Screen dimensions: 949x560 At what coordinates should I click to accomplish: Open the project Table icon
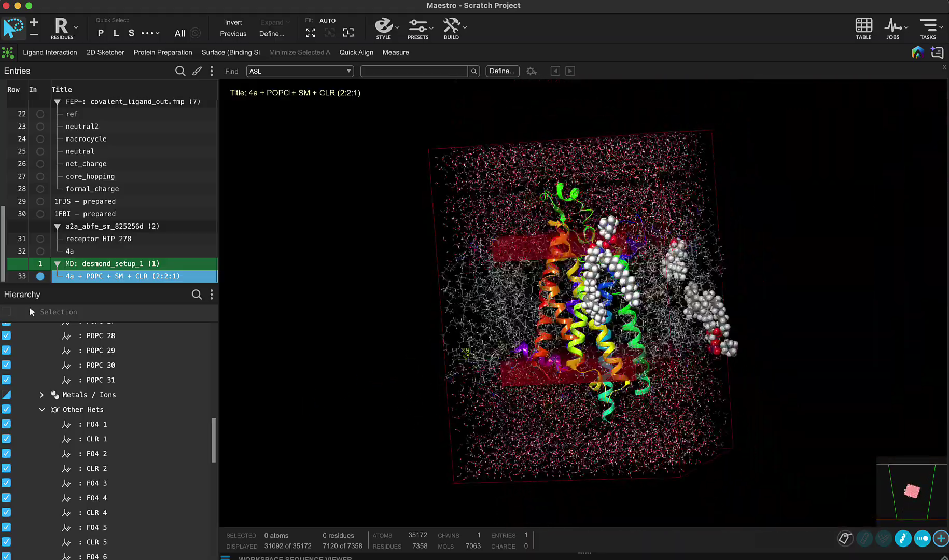(x=863, y=28)
